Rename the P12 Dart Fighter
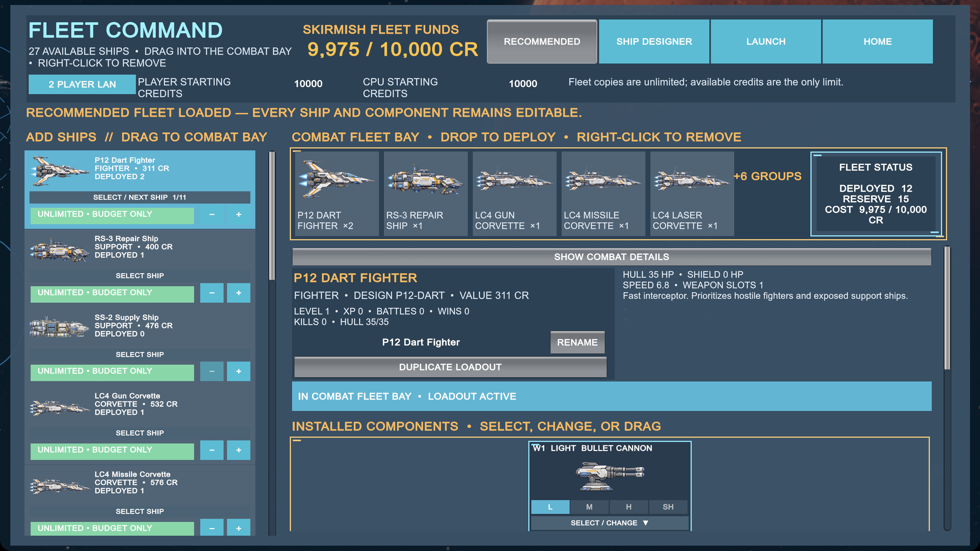 [577, 342]
